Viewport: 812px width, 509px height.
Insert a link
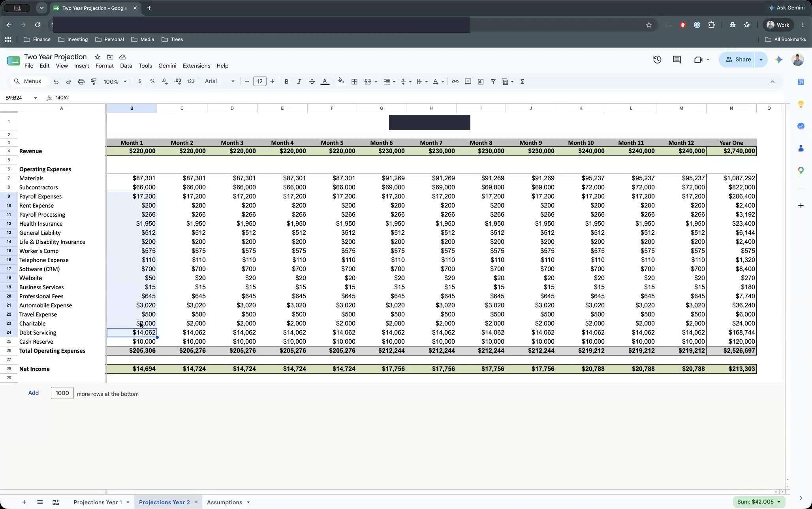(455, 82)
